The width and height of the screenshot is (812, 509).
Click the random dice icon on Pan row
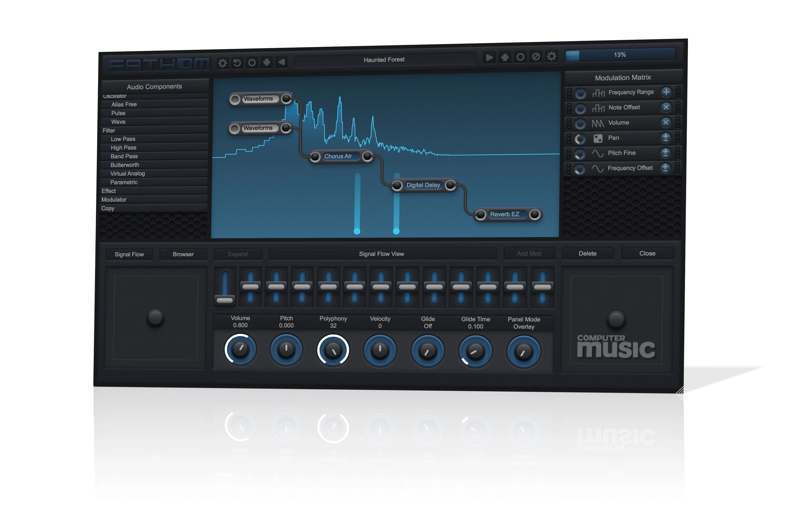click(598, 138)
